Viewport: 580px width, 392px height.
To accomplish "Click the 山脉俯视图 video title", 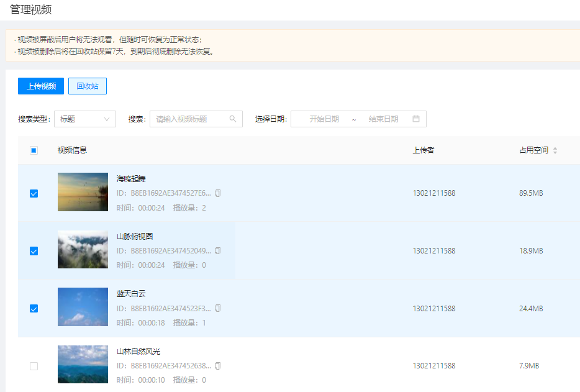I will coord(135,237).
